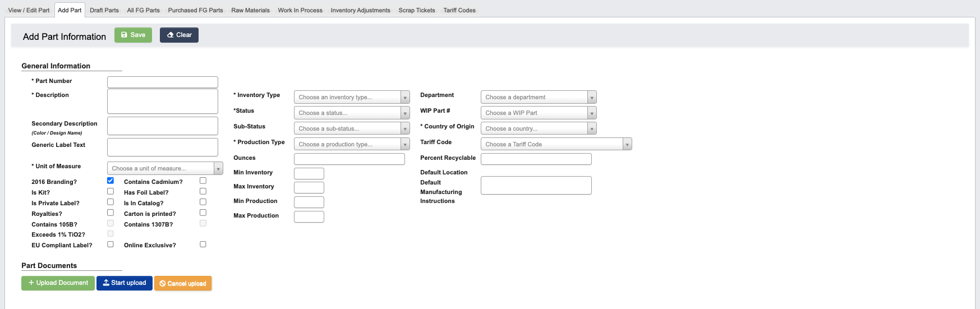Check the Has Foil Label checkbox

click(203, 191)
